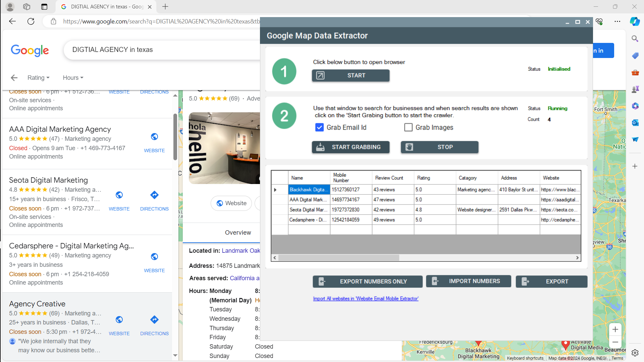Zoom out on the map
The image size is (644, 362).
[x=615, y=342]
